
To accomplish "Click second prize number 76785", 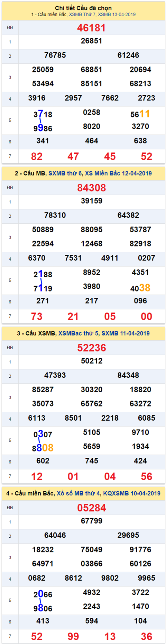I will (55, 55).
